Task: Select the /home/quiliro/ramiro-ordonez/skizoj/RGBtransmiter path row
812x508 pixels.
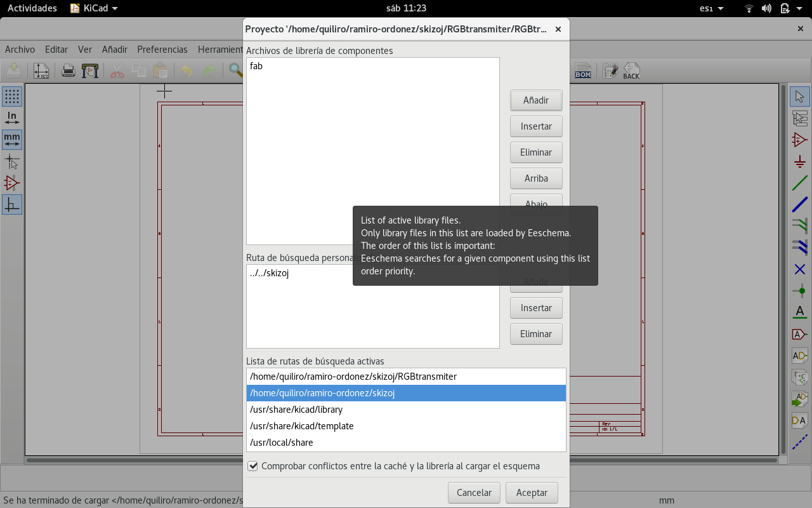Action: pyautogui.click(x=406, y=377)
